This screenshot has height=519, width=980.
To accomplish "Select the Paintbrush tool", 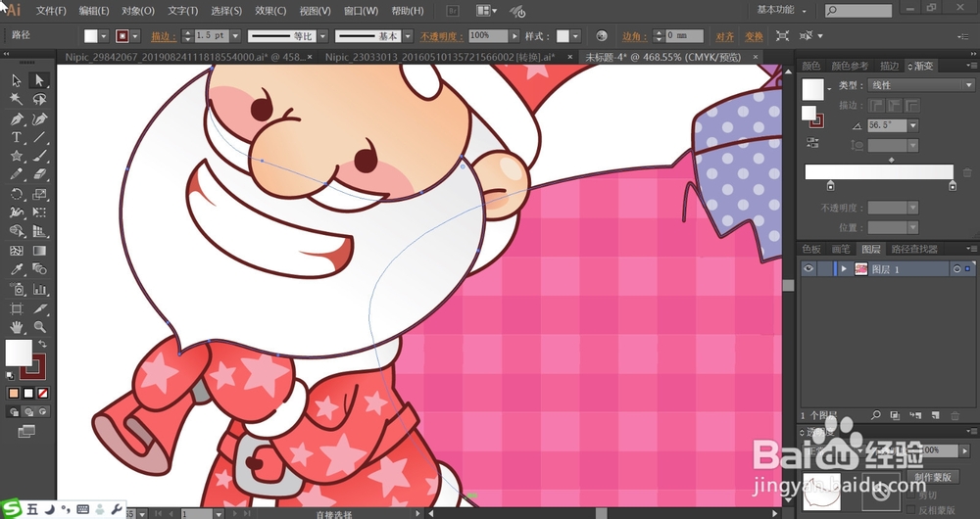I will click(x=39, y=156).
